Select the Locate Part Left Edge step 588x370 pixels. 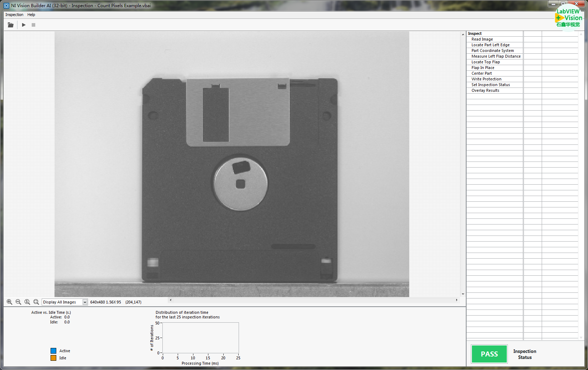point(490,45)
